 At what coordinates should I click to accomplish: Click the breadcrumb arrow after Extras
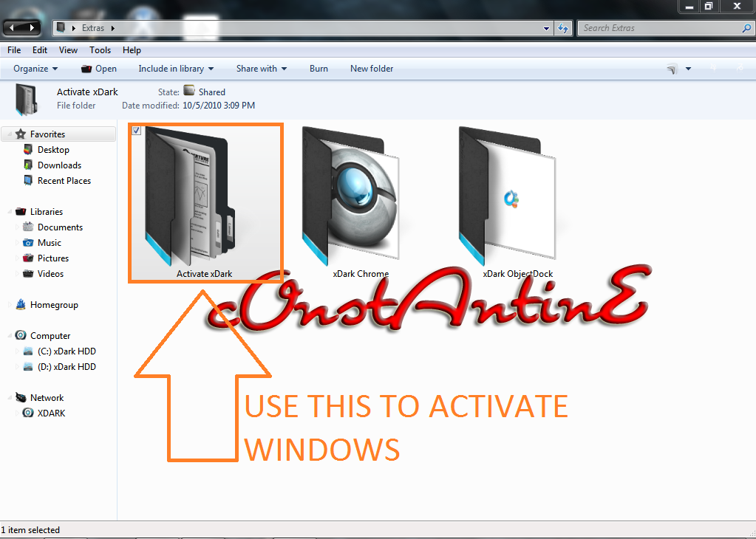pyautogui.click(x=113, y=28)
